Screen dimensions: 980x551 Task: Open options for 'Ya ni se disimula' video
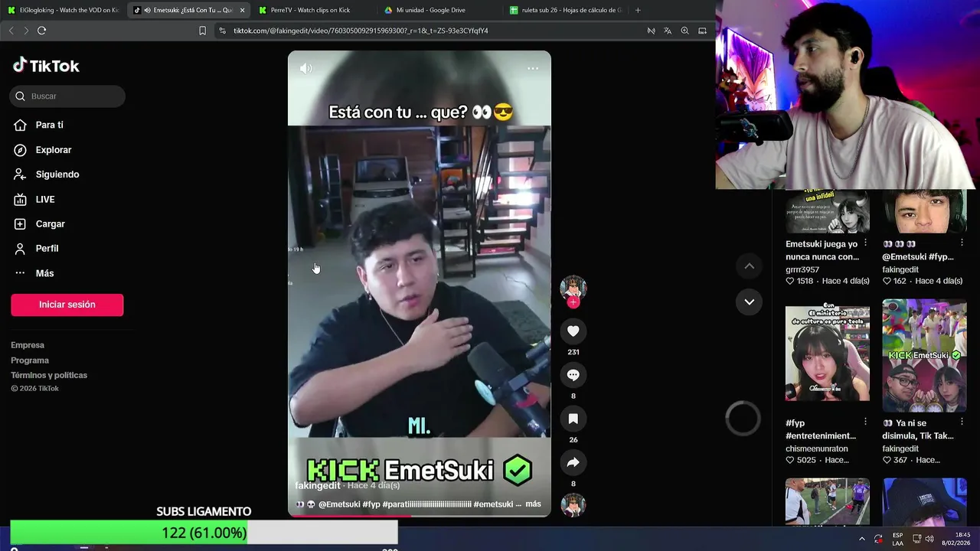[962, 422]
